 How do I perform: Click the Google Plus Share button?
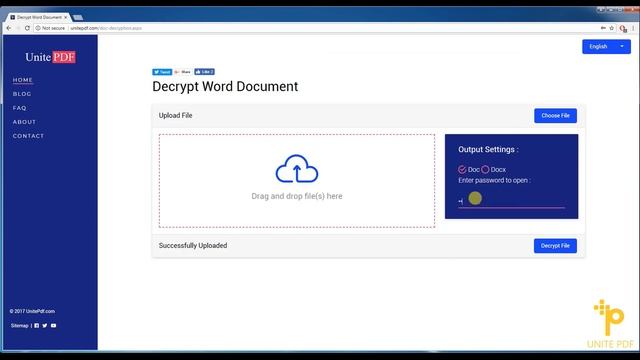[183, 72]
